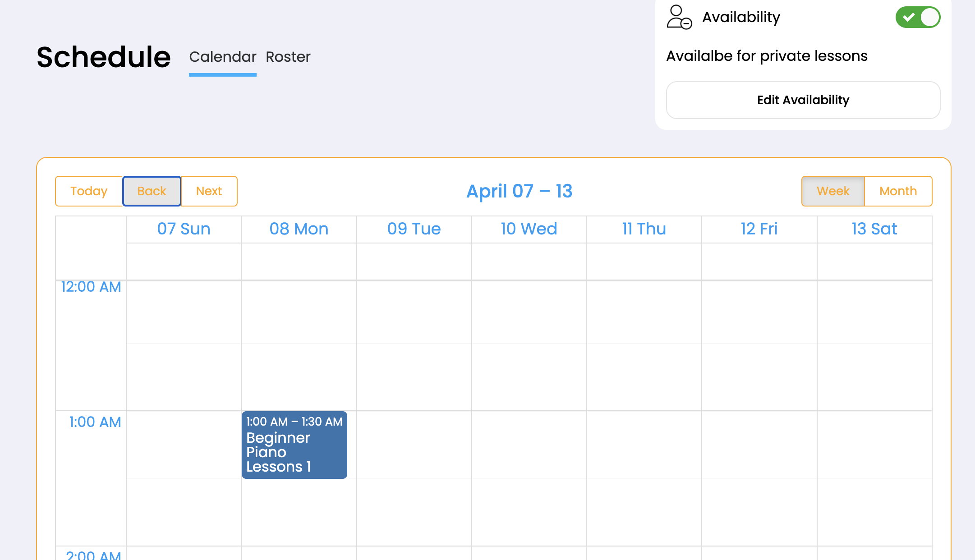Image resolution: width=975 pixels, height=560 pixels.
Task: Toggle the Availability switch off
Action: point(917,17)
